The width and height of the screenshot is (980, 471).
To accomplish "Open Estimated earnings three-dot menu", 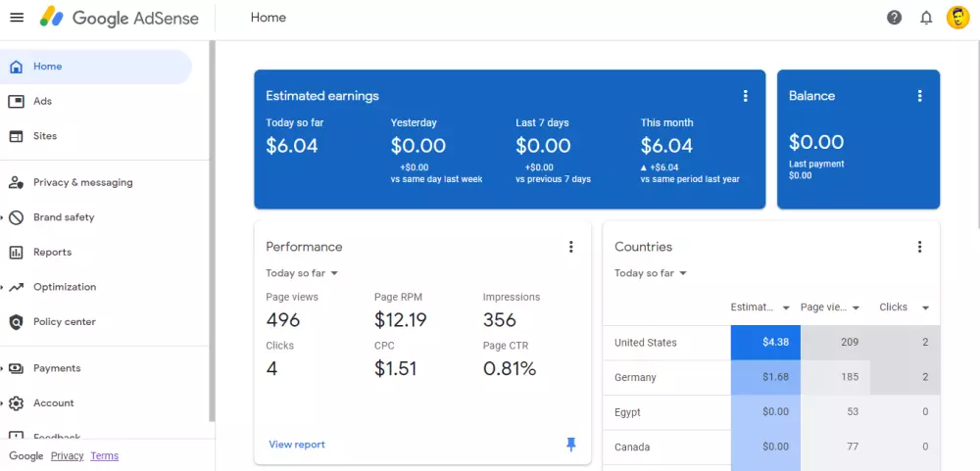I will (x=746, y=96).
